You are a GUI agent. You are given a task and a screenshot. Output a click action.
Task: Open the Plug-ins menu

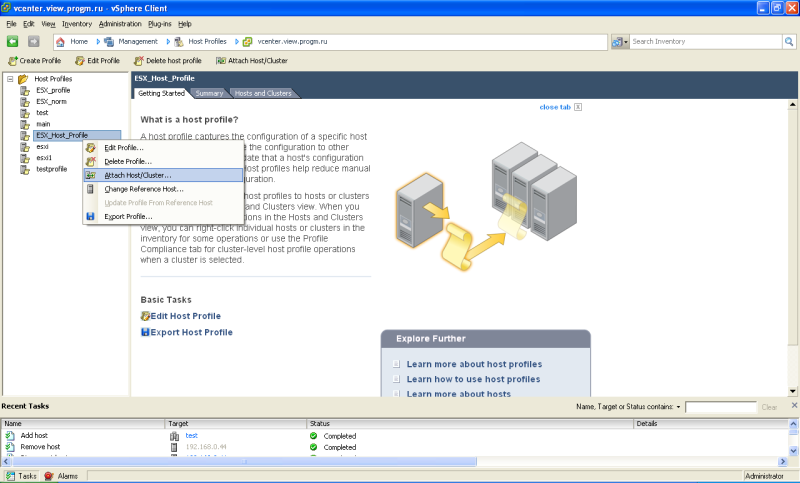[x=160, y=24]
